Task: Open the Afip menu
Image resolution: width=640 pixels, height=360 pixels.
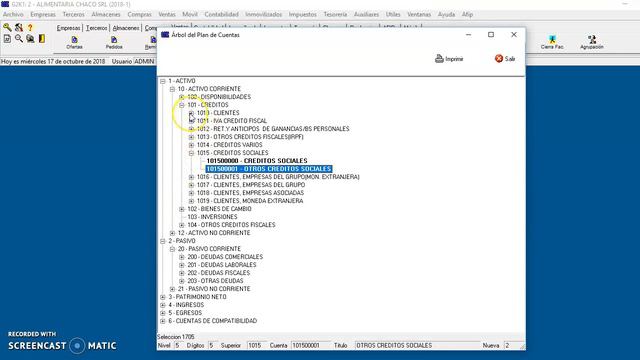Action: click(467, 14)
